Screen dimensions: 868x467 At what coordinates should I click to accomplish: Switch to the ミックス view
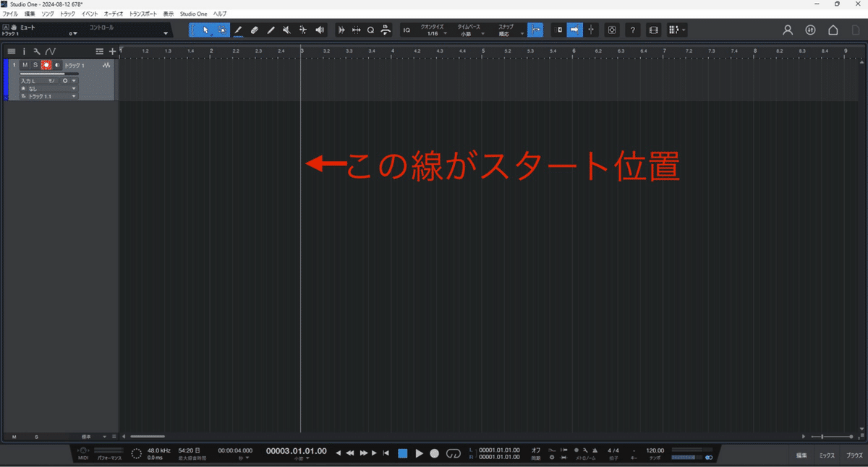coord(827,455)
